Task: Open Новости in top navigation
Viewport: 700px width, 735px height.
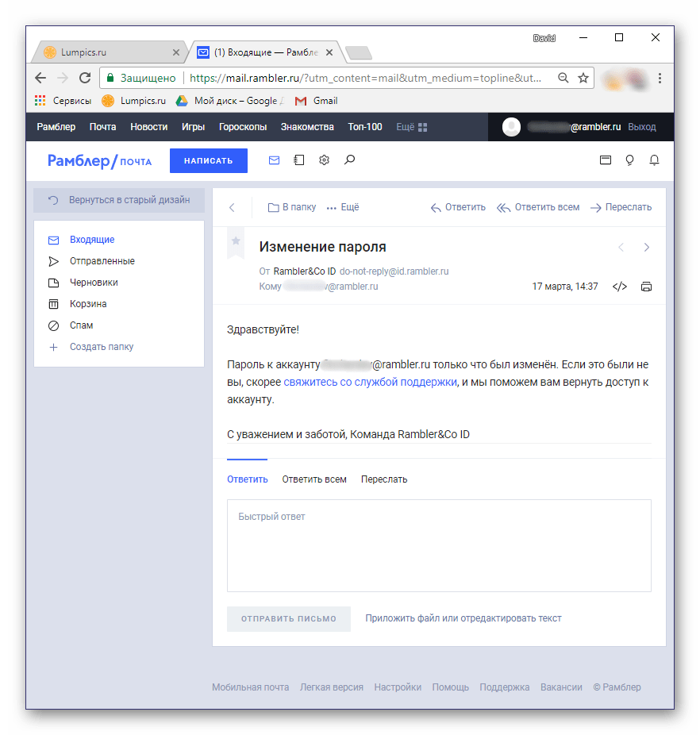Action: coord(149,127)
